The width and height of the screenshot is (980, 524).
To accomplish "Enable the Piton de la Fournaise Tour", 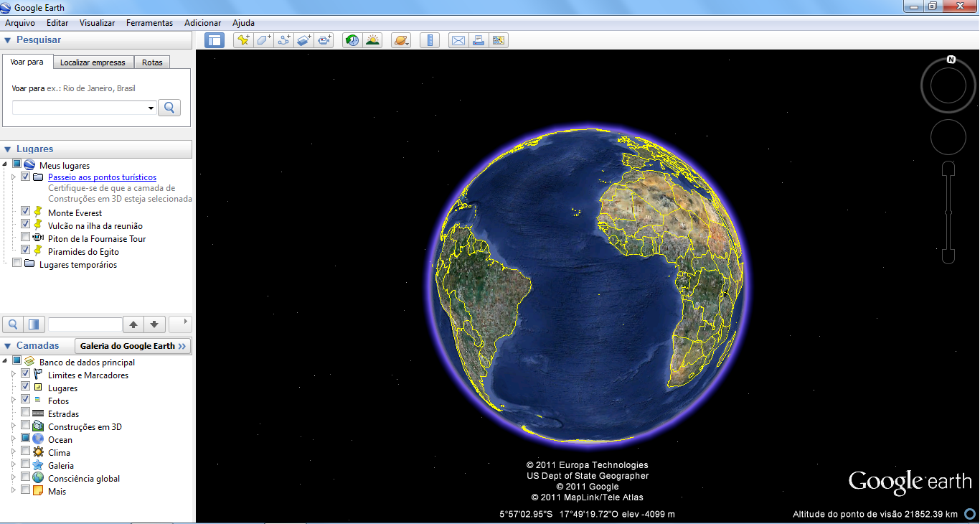I will 27,238.
